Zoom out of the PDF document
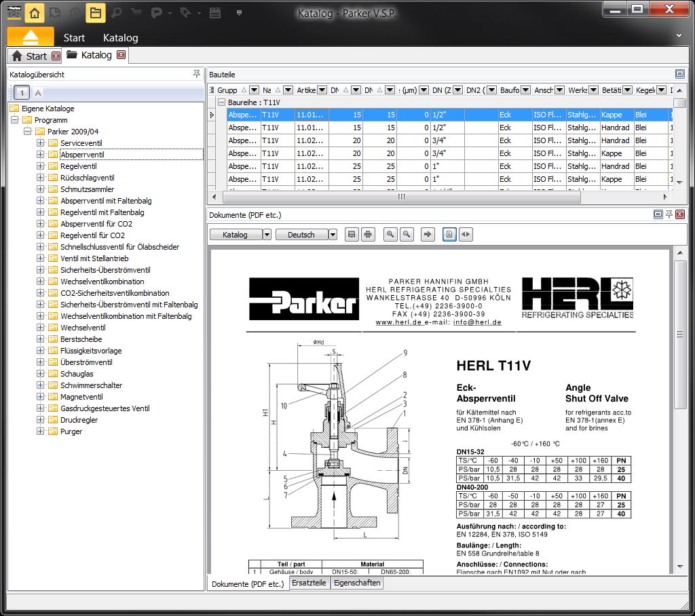695x616 pixels. [x=407, y=235]
